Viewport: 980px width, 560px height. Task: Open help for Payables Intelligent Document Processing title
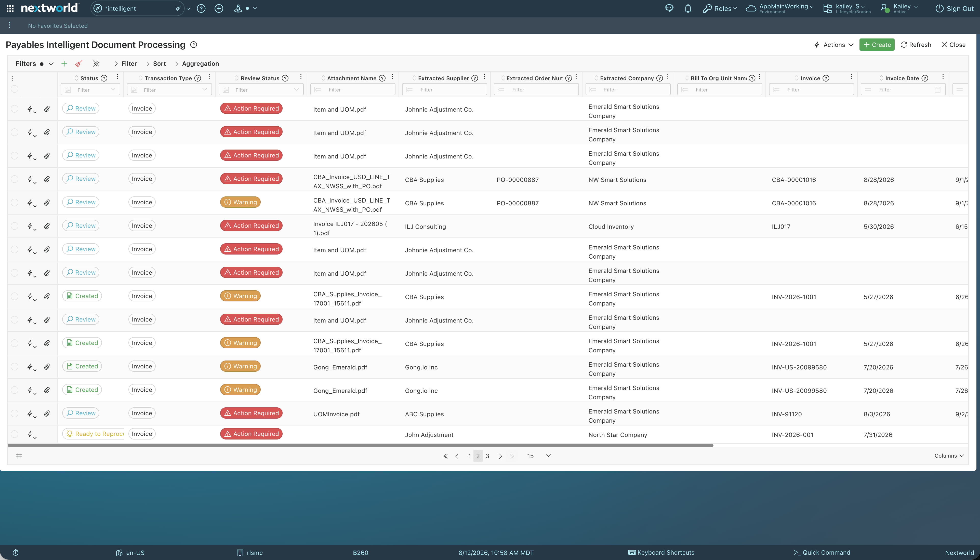194,45
